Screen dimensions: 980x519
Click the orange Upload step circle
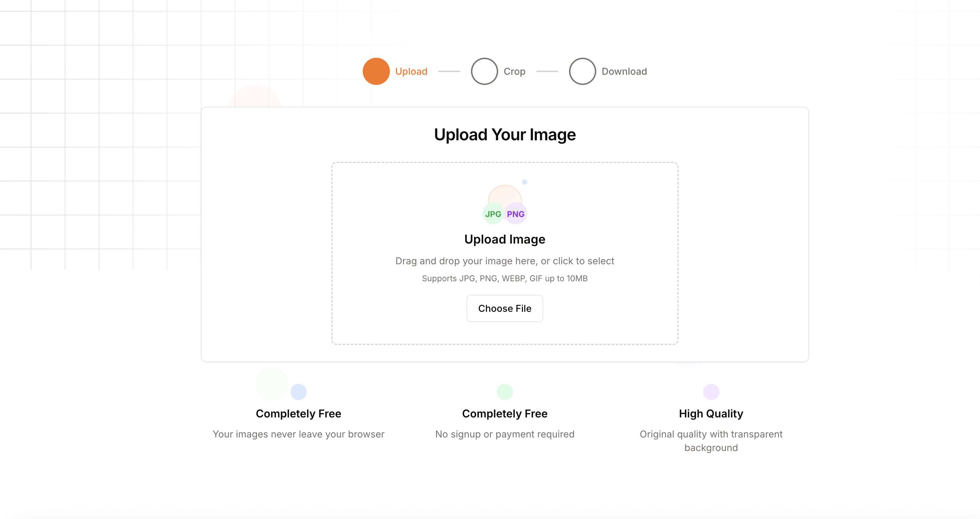coord(376,71)
